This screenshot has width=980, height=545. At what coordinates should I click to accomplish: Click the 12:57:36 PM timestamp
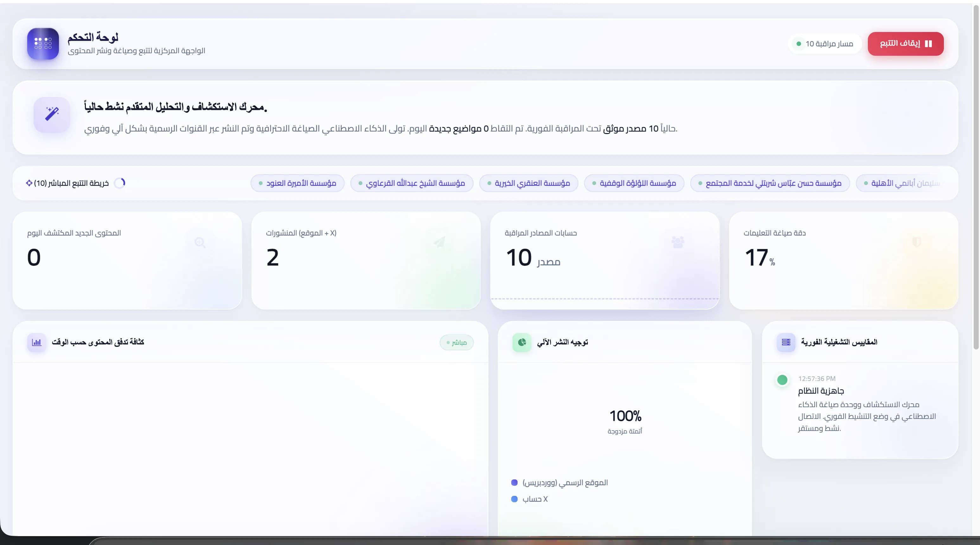pos(817,379)
